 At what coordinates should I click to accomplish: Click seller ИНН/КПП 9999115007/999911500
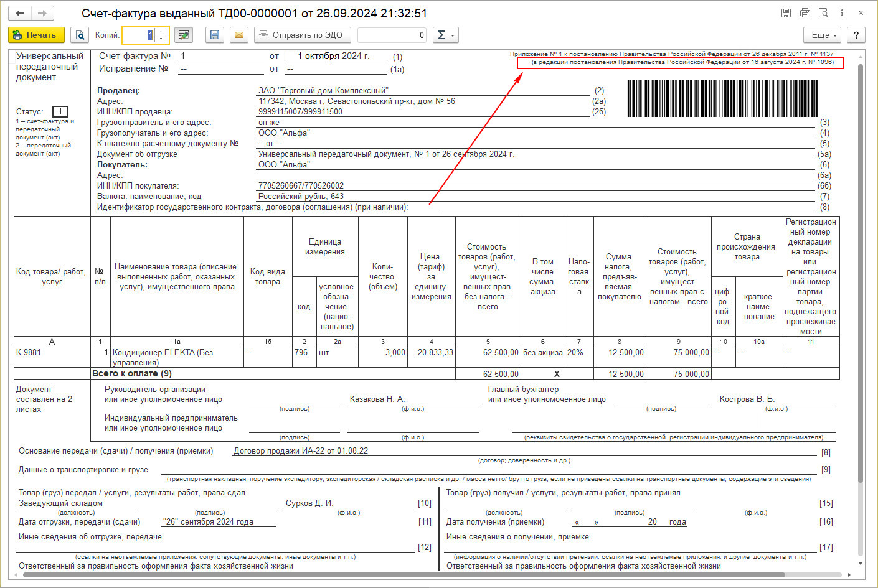[300, 112]
